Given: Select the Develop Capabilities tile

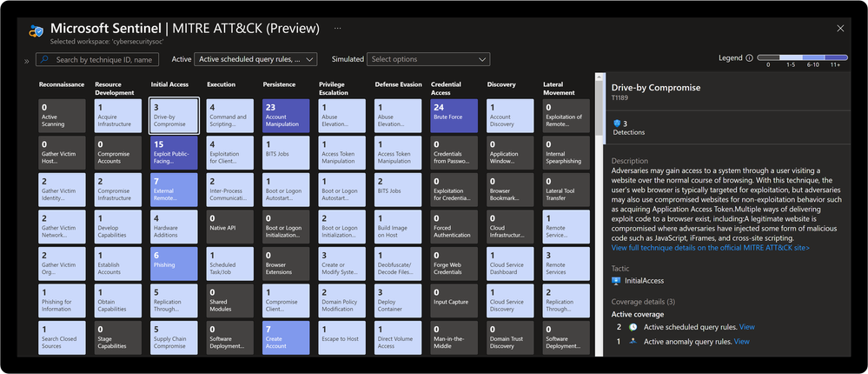Looking at the screenshot, I should point(118,226).
